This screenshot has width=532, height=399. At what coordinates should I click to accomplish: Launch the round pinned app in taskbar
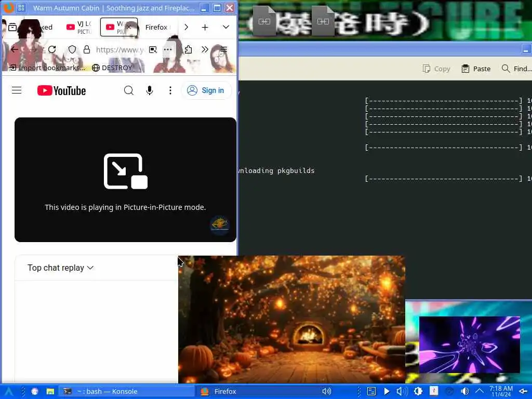point(35,392)
